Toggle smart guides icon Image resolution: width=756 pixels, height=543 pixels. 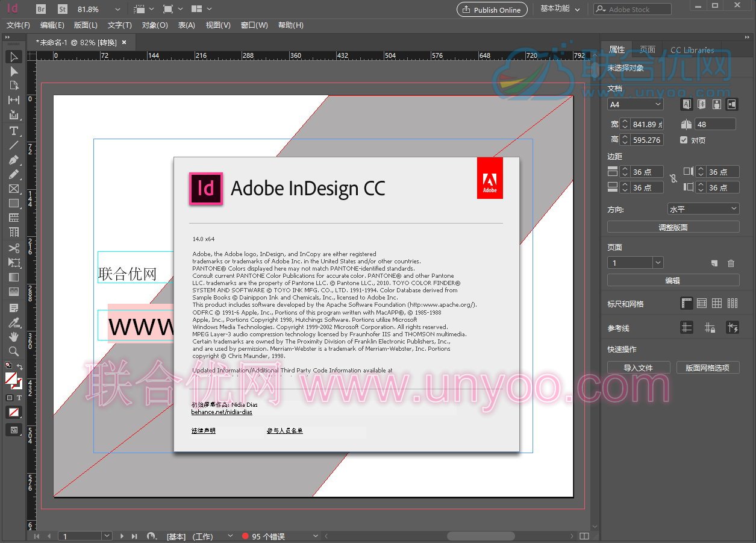coord(733,327)
